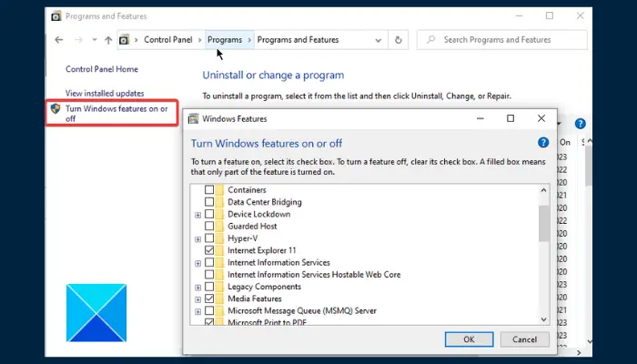
Task: Expand the Legacy Components tree node
Action: click(x=197, y=288)
